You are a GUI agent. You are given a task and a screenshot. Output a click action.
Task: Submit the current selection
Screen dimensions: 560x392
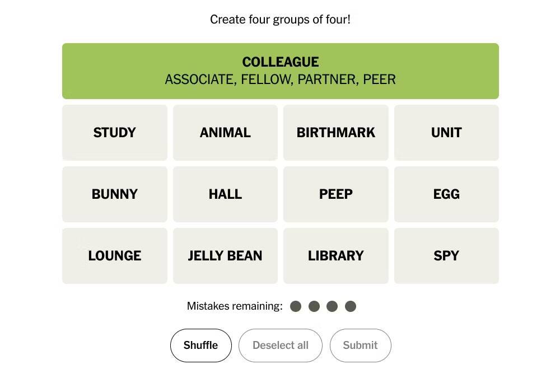(360, 346)
